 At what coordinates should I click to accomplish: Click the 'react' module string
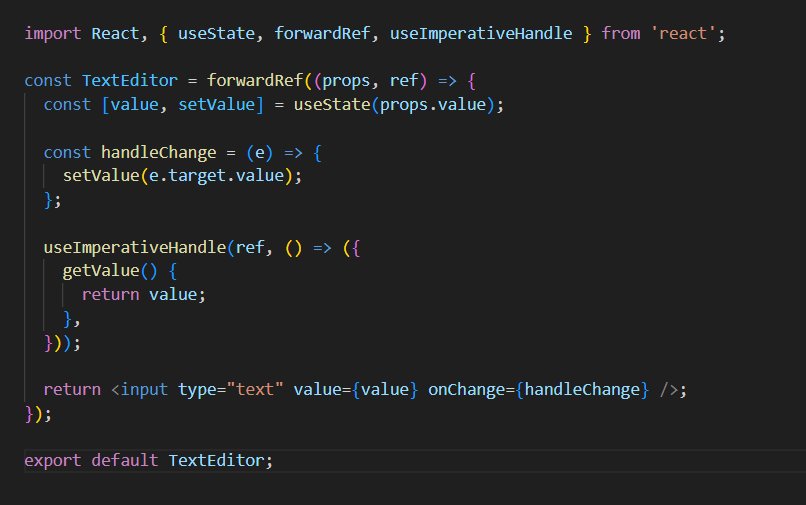point(683,33)
